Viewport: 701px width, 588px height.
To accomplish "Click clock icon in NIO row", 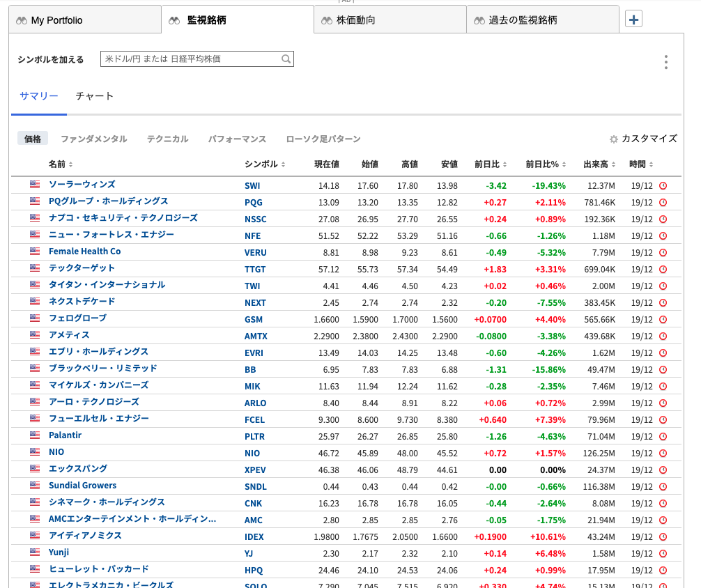I will [x=663, y=453].
